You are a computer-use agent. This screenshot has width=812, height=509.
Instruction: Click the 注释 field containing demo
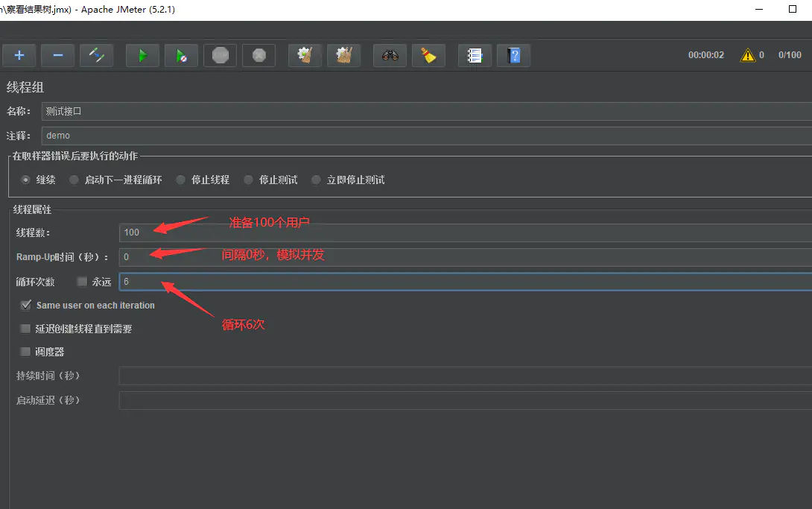pos(426,136)
